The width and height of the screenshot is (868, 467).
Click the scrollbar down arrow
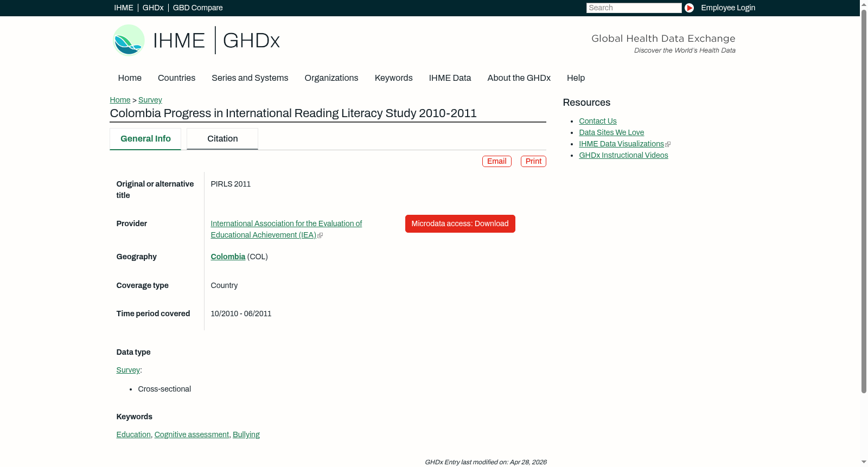coord(864,463)
